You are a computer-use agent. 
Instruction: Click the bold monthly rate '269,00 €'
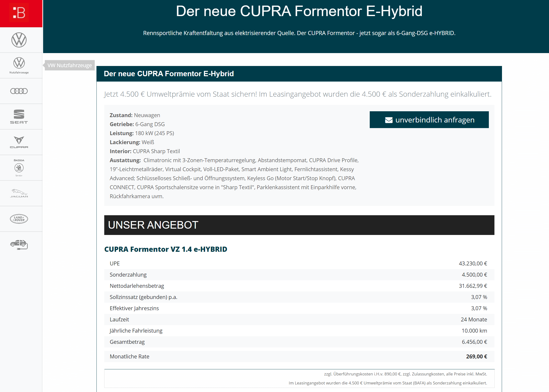(476, 356)
